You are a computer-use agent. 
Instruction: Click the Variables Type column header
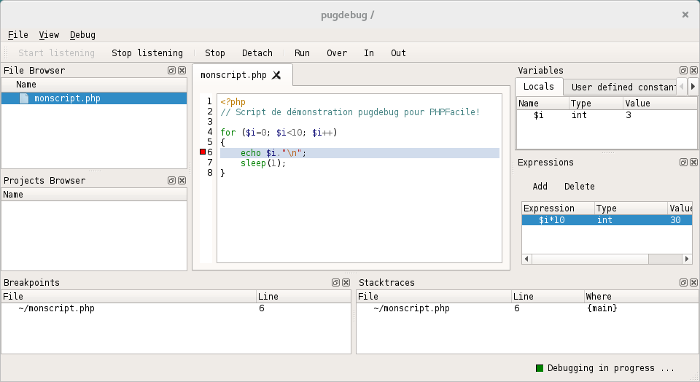[596, 103]
